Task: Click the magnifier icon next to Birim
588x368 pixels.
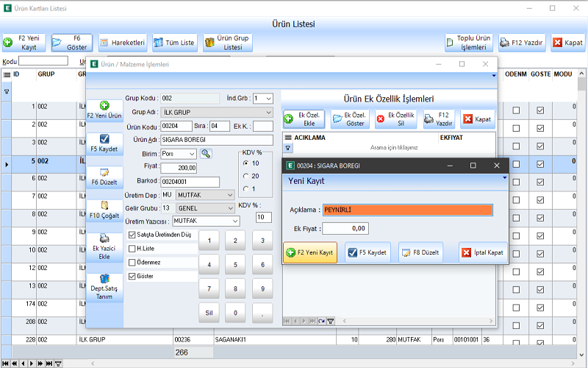Action: pos(206,154)
